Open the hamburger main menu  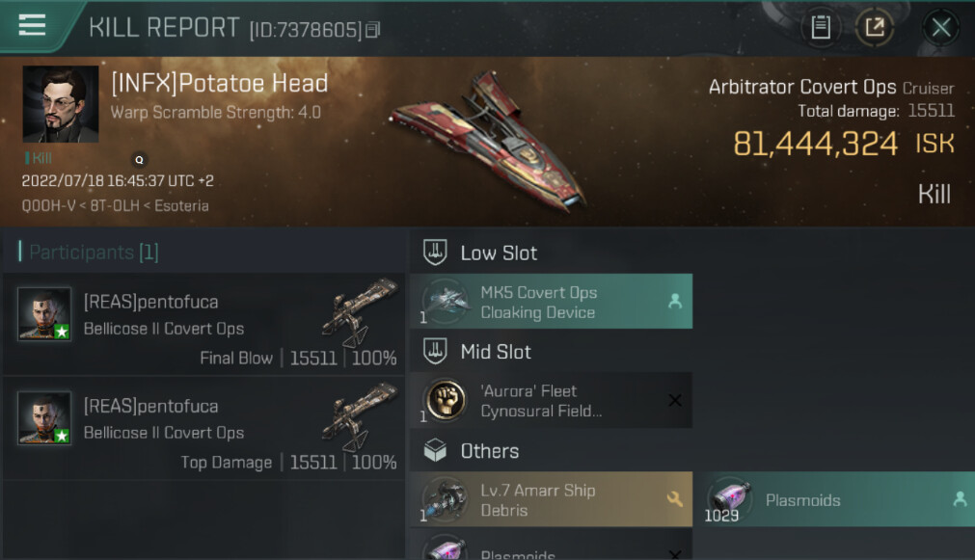[x=32, y=25]
